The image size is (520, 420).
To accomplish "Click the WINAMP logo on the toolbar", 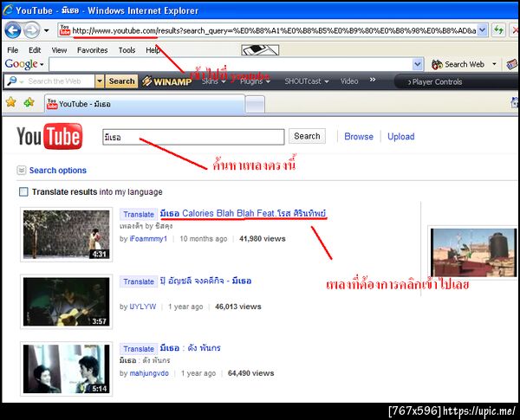I will pos(166,81).
